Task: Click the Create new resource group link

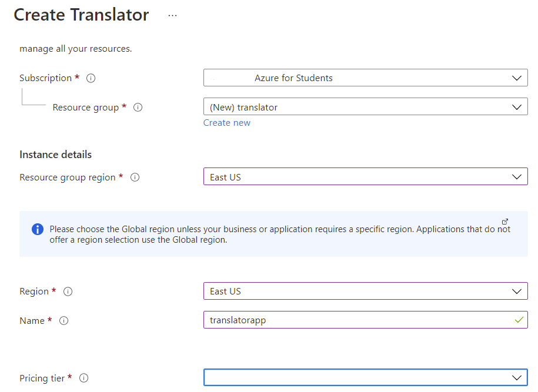Action: coord(227,123)
